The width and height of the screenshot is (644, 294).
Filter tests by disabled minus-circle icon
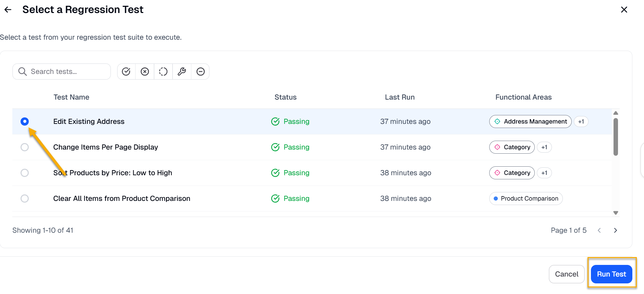200,72
